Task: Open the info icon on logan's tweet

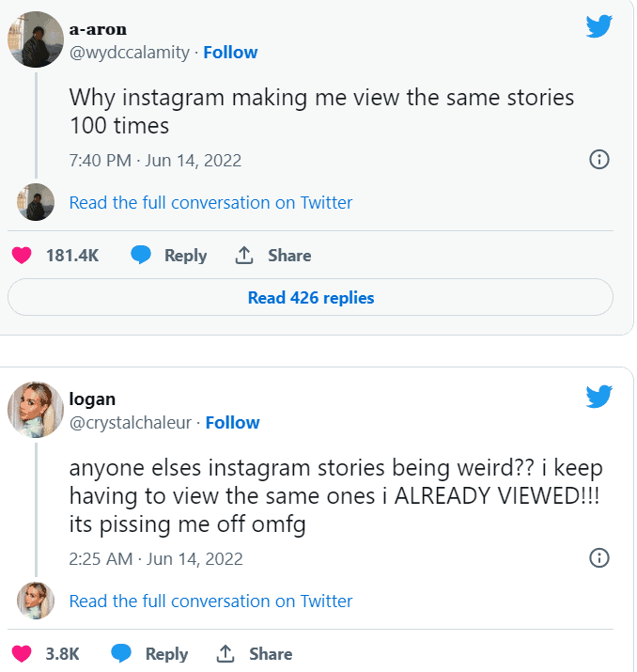Action: coord(598,558)
